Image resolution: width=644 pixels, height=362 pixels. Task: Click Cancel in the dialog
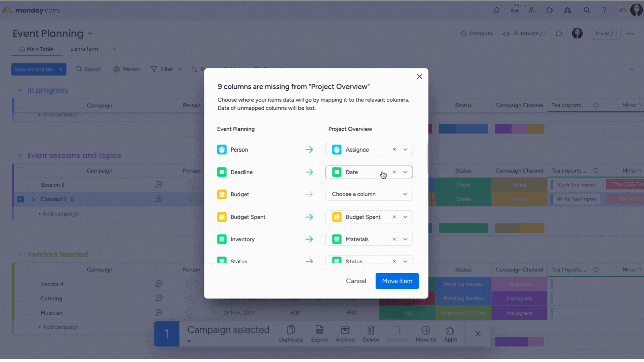pyautogui.click(x=356, y=281)
